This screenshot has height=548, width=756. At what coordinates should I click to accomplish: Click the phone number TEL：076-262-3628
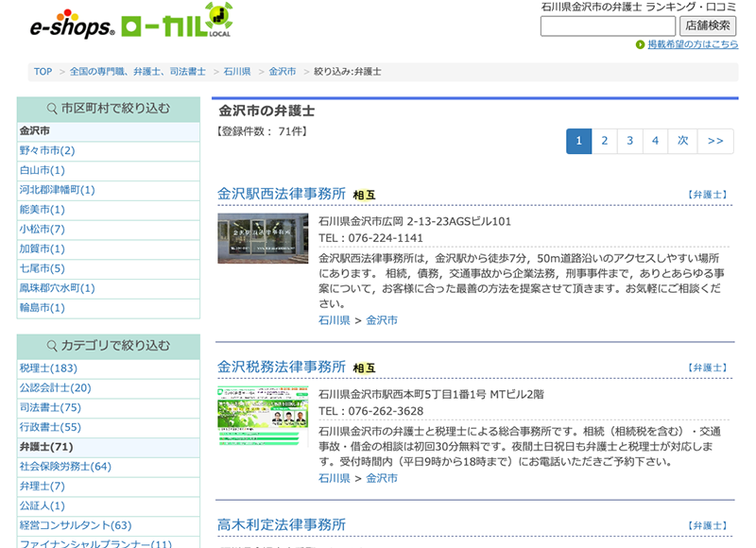point(370,412)
